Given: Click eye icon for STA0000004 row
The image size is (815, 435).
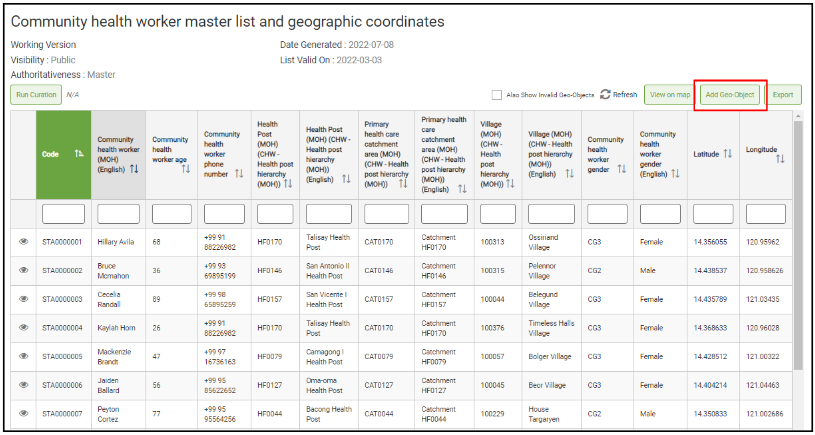Looking at the screenshot, I should (23, 327).
